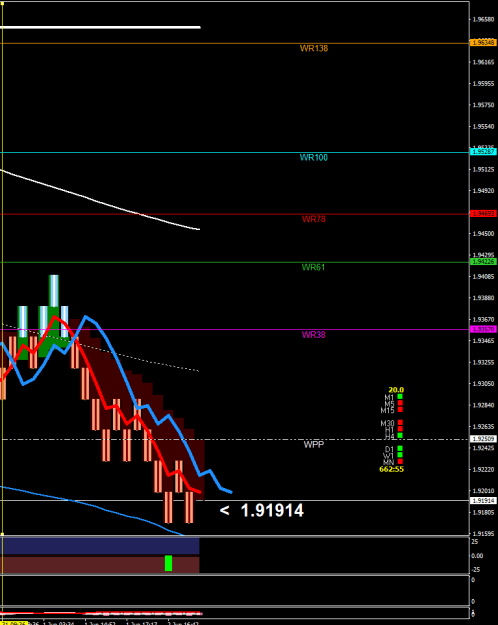The height and width of the screenshot is (625, 498).
Task: Click the red MN trend indicator square
Action: point(400,461)
